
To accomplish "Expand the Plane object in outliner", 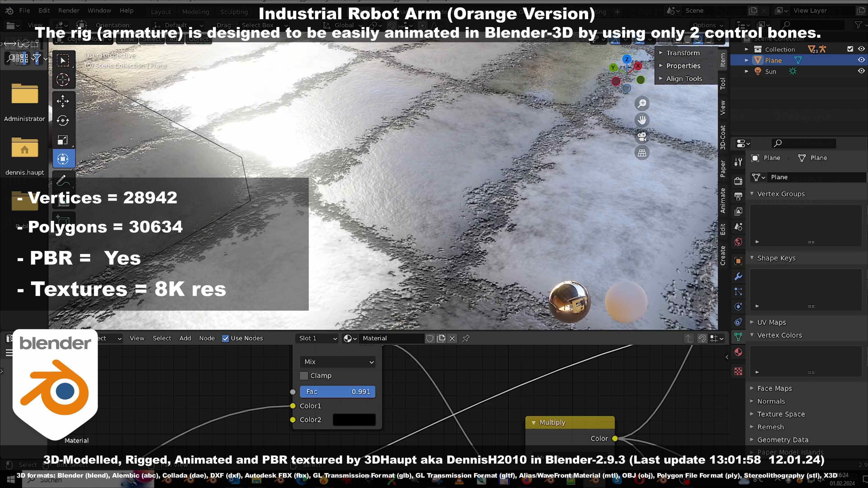I will [746, 60].
